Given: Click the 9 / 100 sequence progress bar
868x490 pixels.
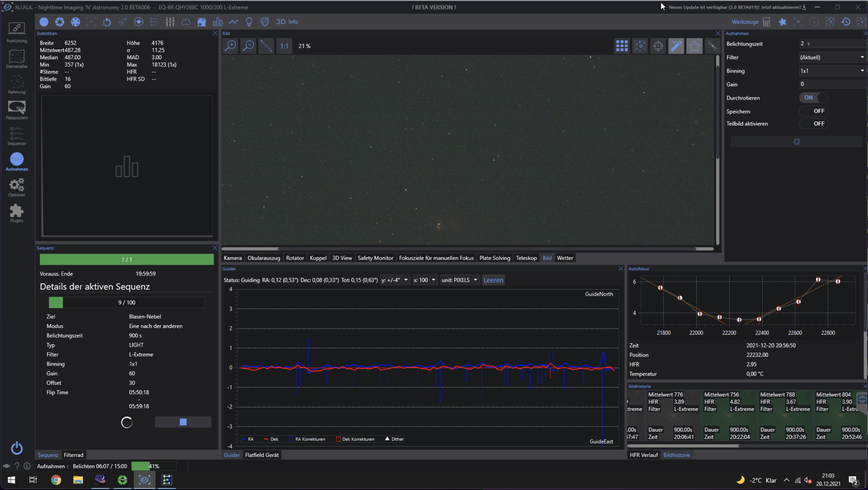Looking at the screenshot, I should click(127, 303).
